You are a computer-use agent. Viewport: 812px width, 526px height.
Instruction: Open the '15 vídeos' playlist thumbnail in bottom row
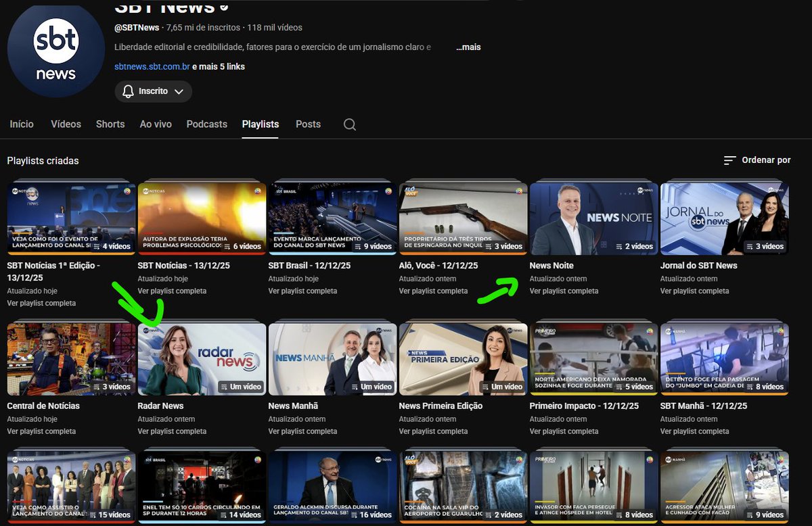71,488
